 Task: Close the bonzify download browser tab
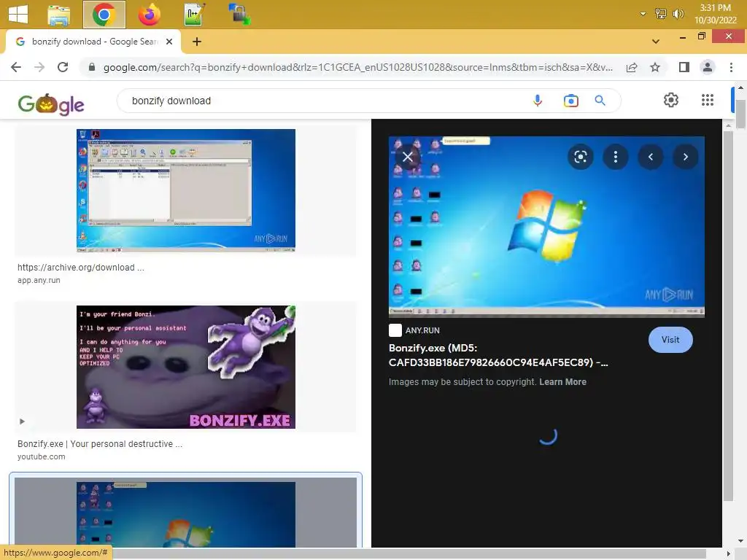pos(169,42)
